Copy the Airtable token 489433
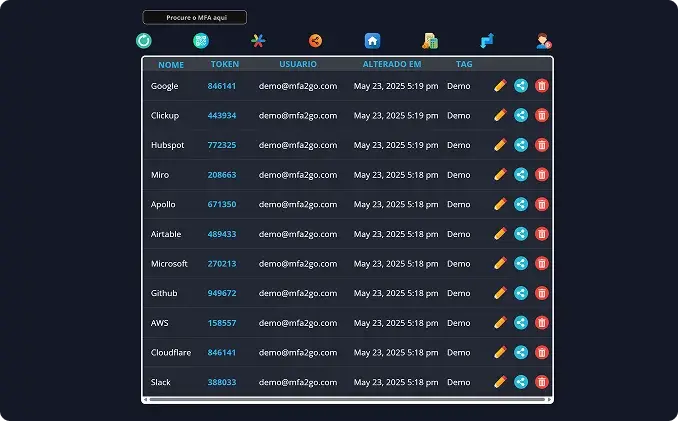678x421 pixels. [x=222, y=234]
